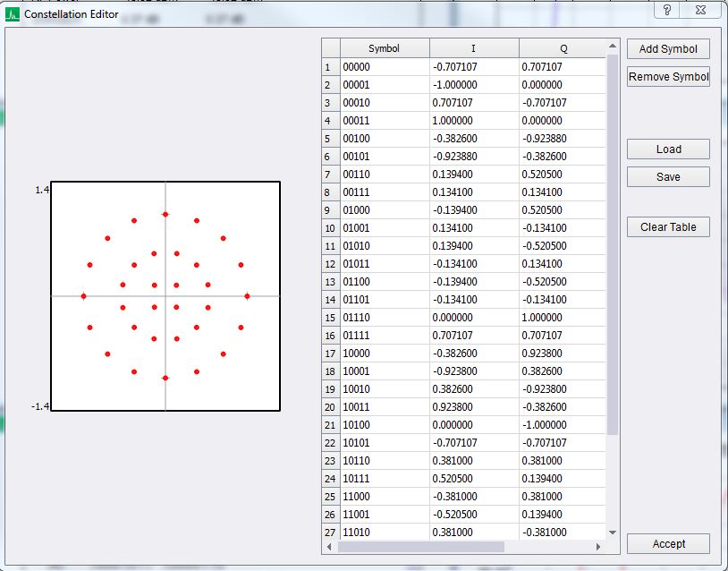Save the constellation table
The image size is (728, 571).
[x=668, y=177]
